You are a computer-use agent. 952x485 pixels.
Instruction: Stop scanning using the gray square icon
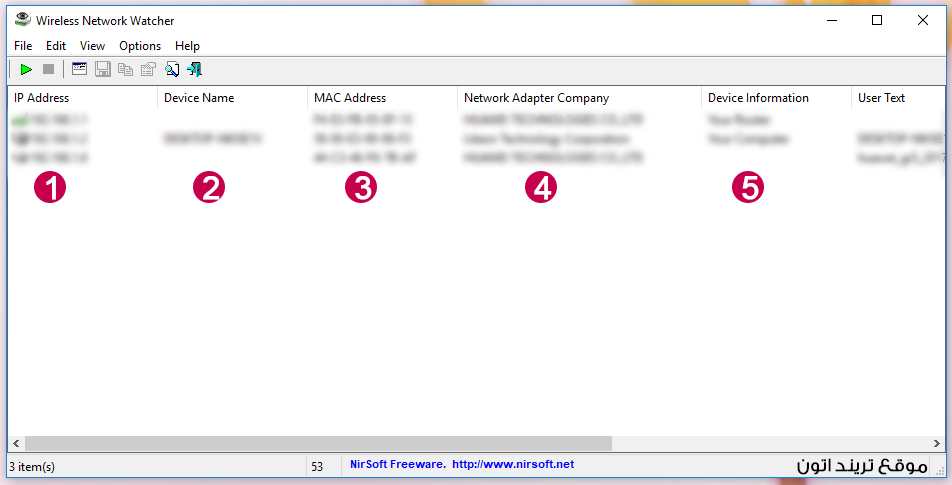pos(49,69)
